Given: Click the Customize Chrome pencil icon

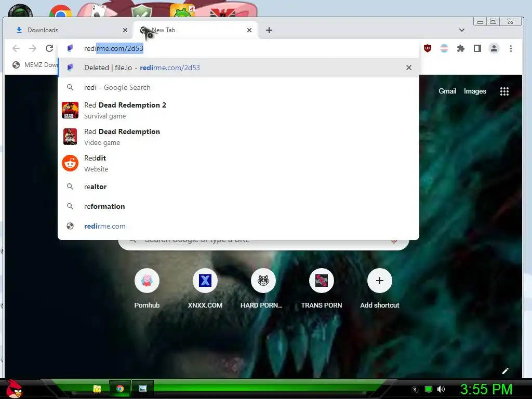Looking at the screenshot, I should (x=505, y=371).
